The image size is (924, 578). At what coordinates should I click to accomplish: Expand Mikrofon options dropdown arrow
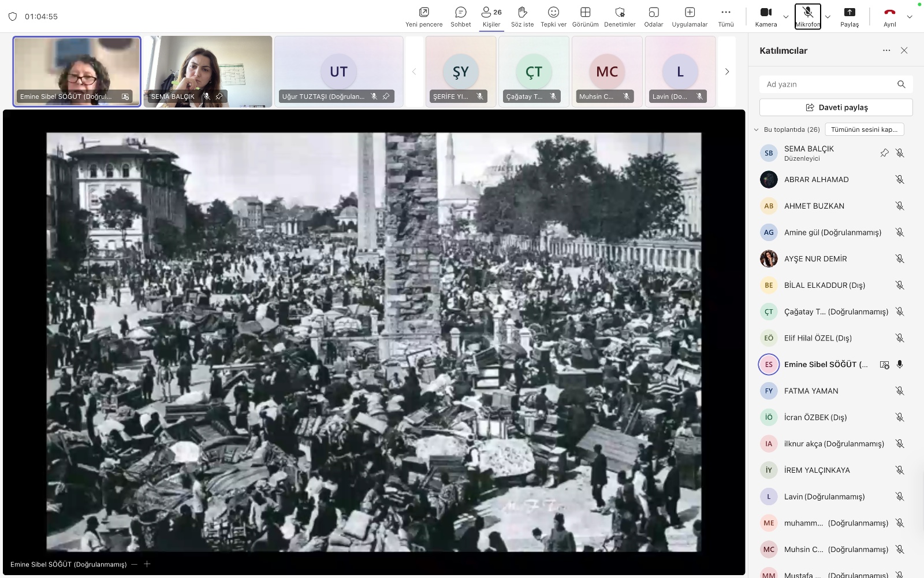828,17
